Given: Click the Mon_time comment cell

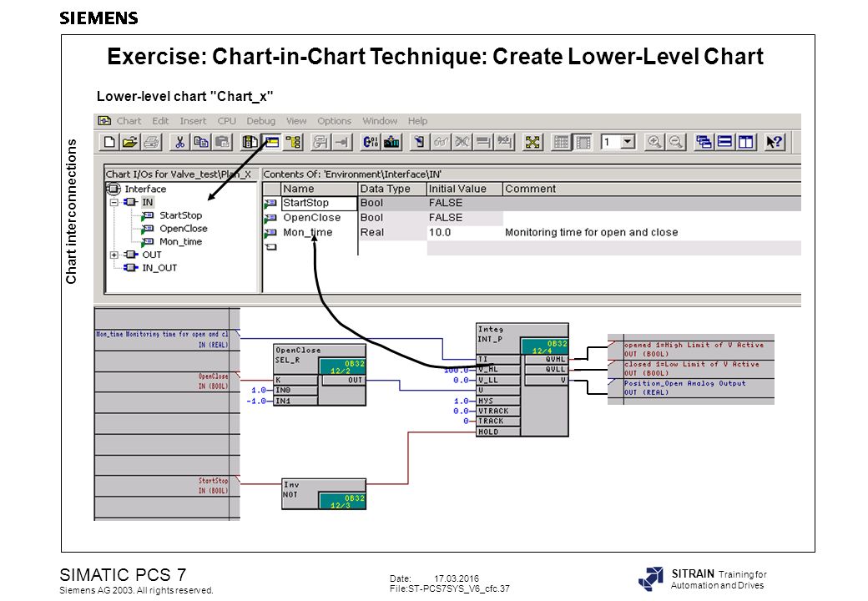Looking at the screenshot, I should point(652,233).
